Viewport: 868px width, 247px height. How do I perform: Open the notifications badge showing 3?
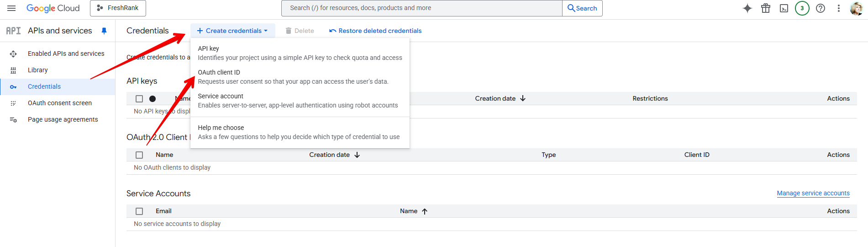pyautogui.click(x=802, y=8)
